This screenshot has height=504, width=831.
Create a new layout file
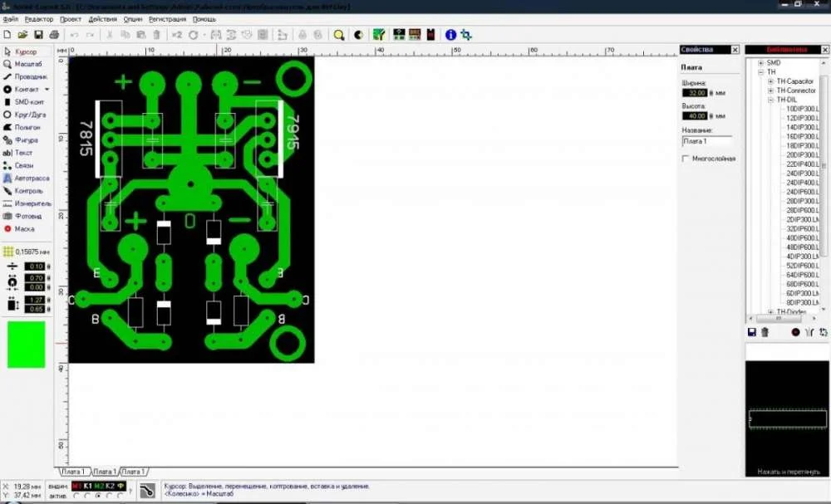coord(7,35)
